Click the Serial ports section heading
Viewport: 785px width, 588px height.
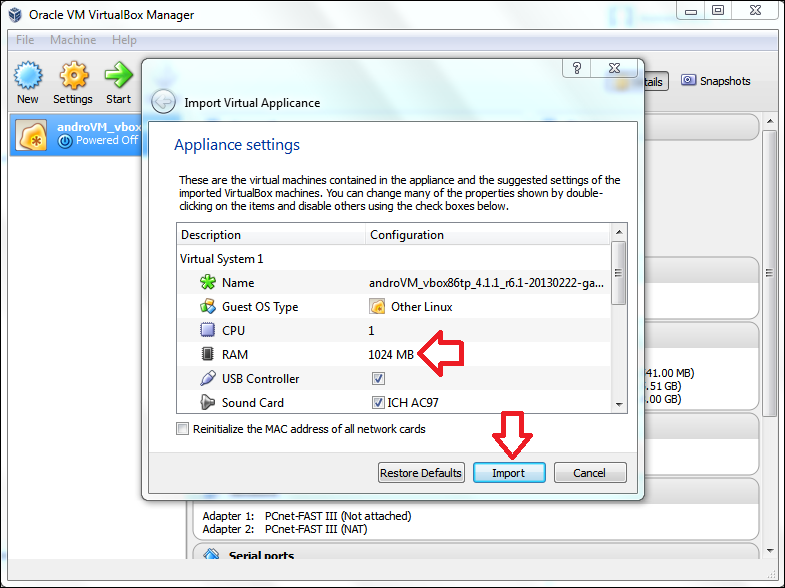261,555
